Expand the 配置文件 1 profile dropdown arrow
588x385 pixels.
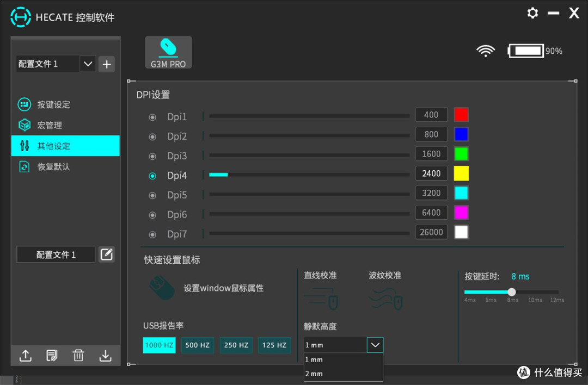[88, 64]
